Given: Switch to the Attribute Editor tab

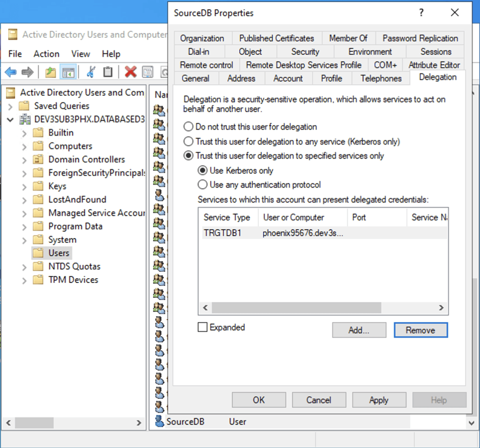Looking at the screenshot, I should [433, 65].
